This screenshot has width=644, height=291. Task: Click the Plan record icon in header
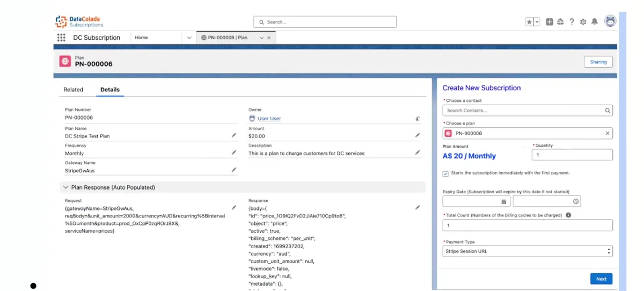click(65, 61)
